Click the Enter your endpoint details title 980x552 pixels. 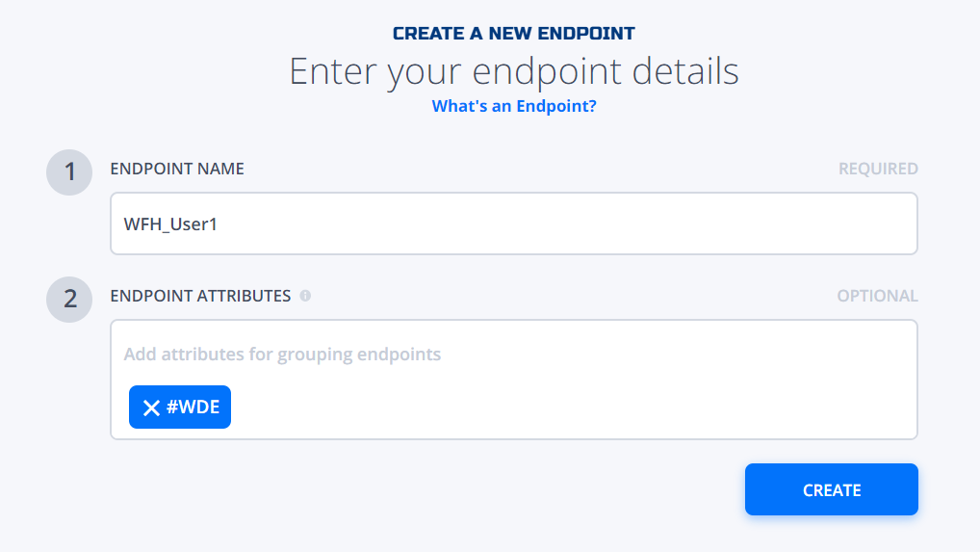coord(514,71)
